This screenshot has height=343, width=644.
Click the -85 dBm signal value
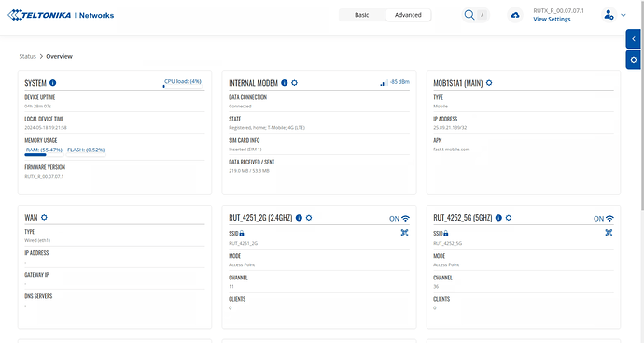point(399,82)
